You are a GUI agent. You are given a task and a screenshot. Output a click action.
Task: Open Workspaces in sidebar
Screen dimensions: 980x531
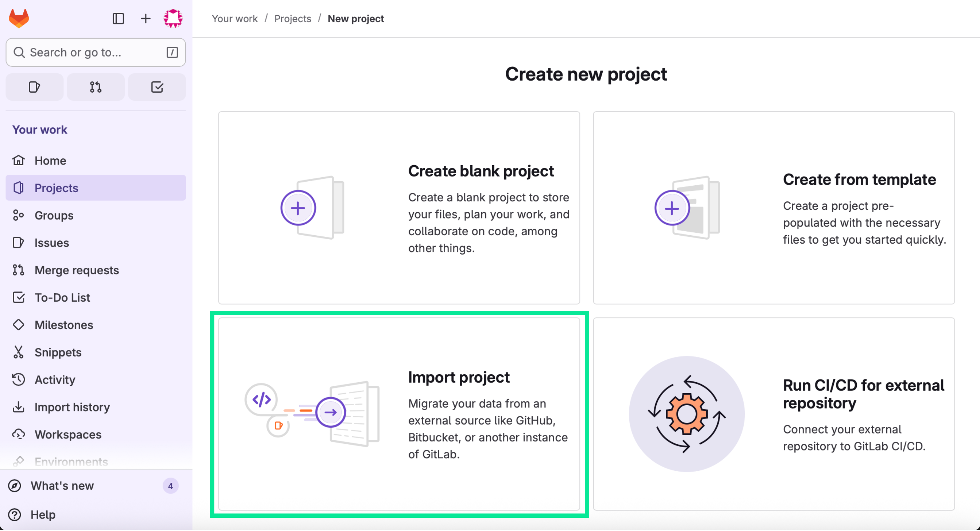(68, 434)
